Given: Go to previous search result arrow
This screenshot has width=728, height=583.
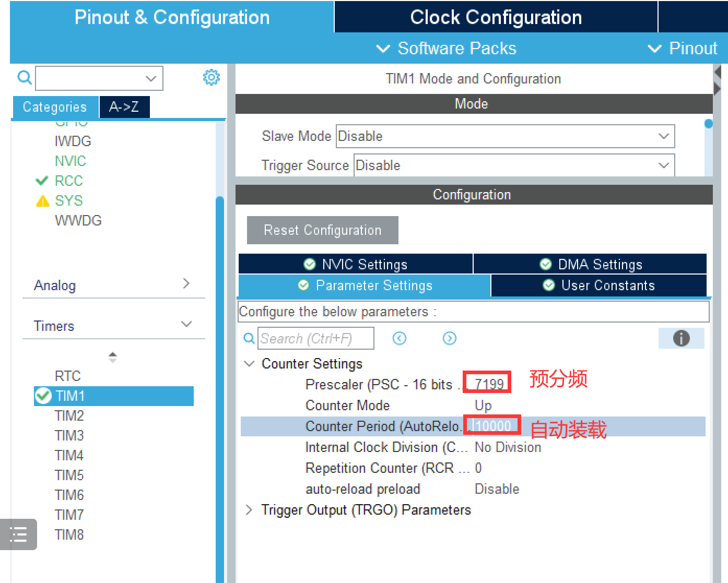Looking at the screenshot, I should [400, 338].
